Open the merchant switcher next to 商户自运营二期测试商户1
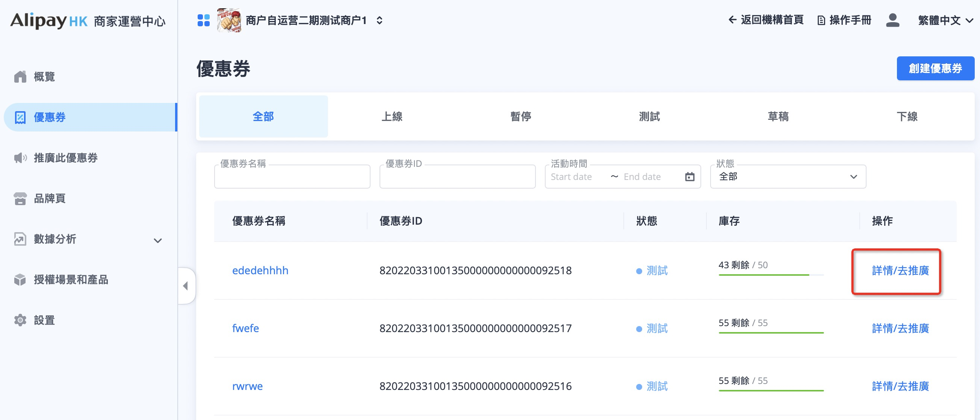980x420 pixels. 379,20
